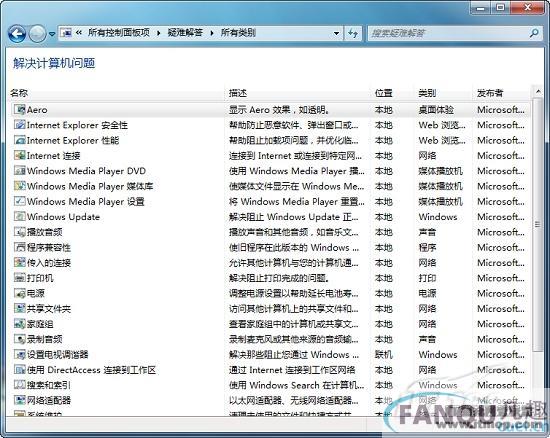
Task: Open the recent pages dropdown arrow
Action: [52, 34]
